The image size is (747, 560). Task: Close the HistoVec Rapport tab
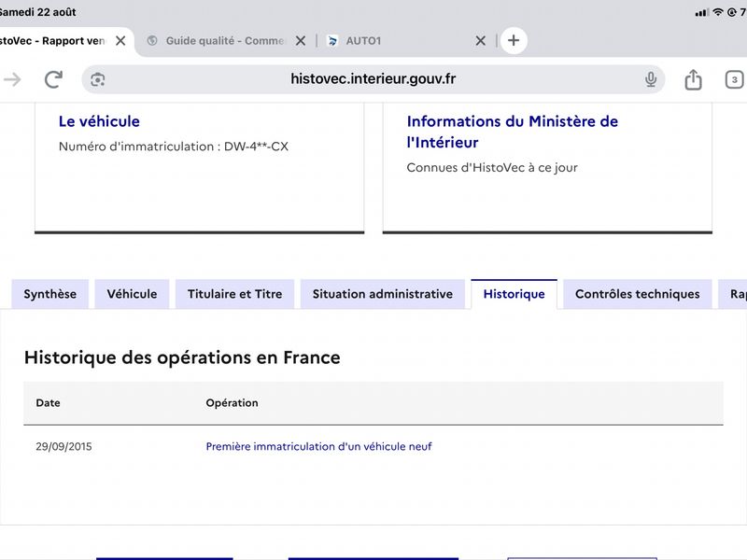120,41
